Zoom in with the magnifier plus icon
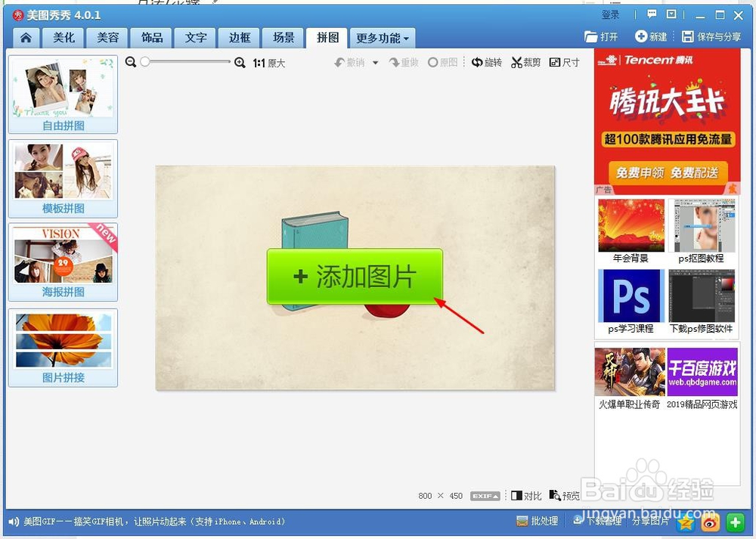756x539 pixels. pos(240,63)
